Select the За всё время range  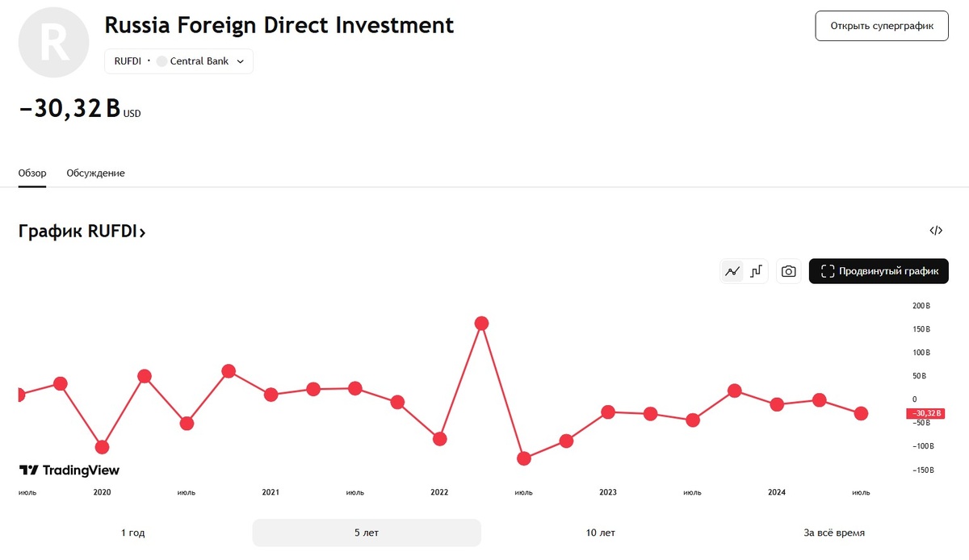click(x=834, y=533)
